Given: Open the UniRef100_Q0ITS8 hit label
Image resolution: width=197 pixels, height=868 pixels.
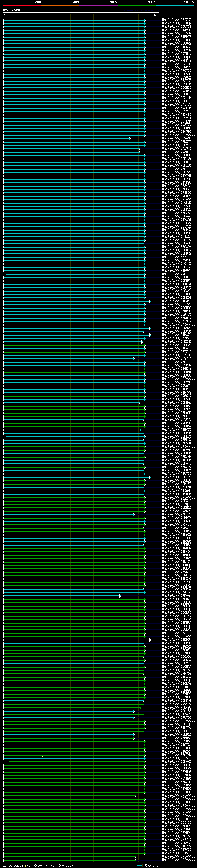Looking at the screenshot, I should (x=177, y=104).
